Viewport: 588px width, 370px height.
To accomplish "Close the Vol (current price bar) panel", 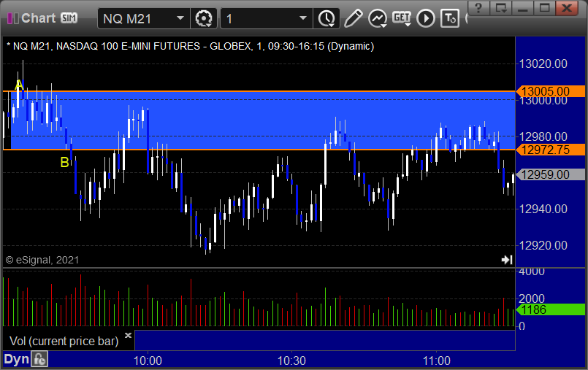I will (x=128, y=335).
